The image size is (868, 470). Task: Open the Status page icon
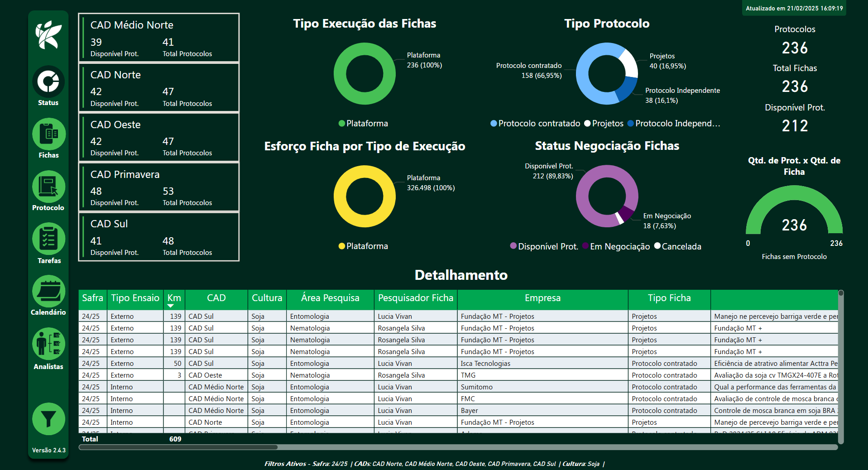tap(48, 82)
